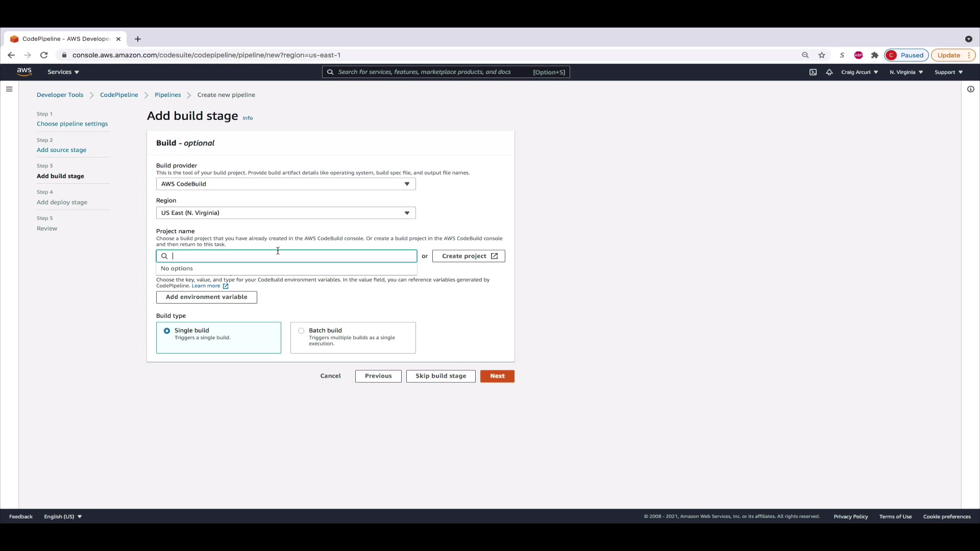
Task: Open the Region US East dropdown
Action: [x=286, y=213]
